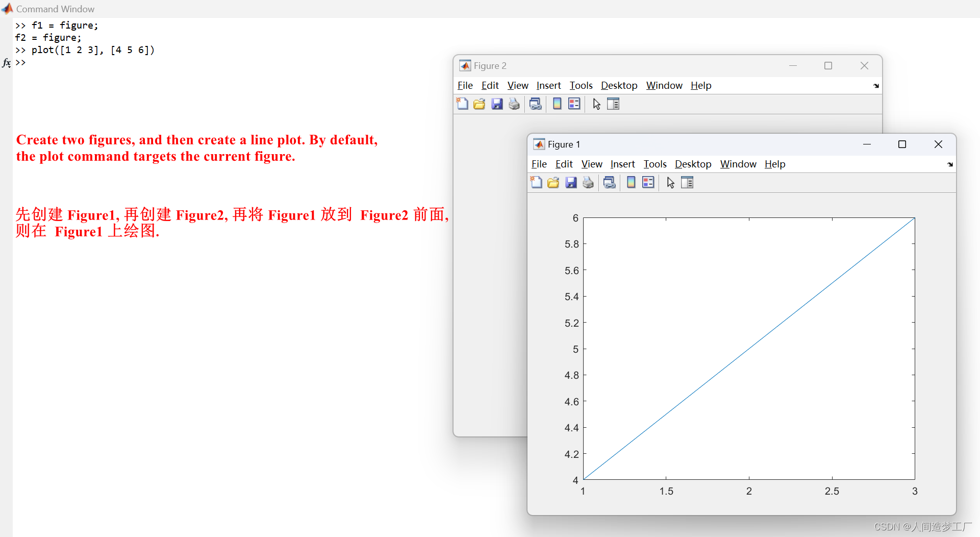This screenshot has height=537, width=980.
Task: Click x-axis tick label 2.5
Action: tap(832, 491)
